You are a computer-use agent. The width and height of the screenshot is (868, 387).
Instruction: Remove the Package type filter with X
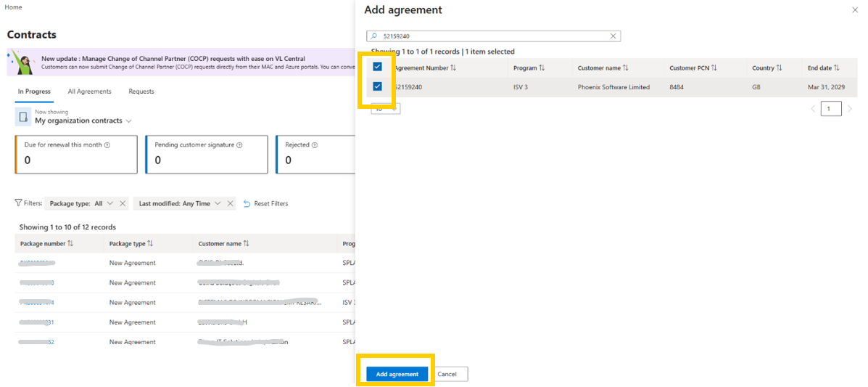pyautogui.click(x=123, y=203)
